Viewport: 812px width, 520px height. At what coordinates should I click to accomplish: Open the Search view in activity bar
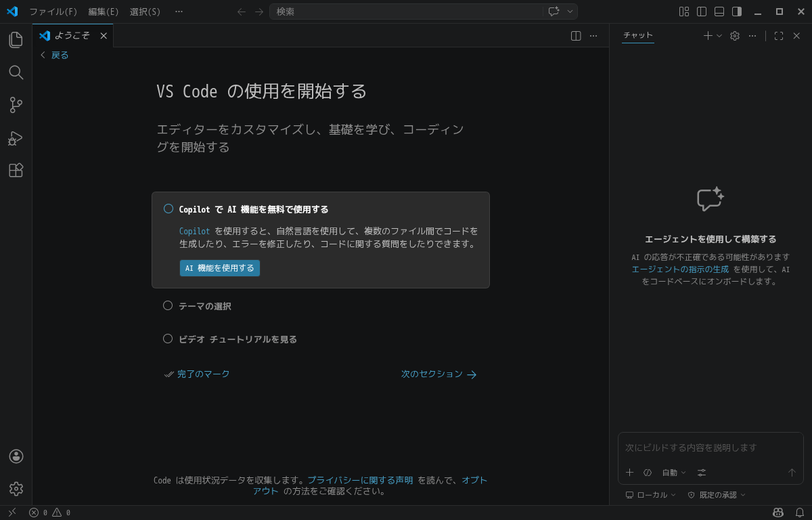(x=16, y=72)
